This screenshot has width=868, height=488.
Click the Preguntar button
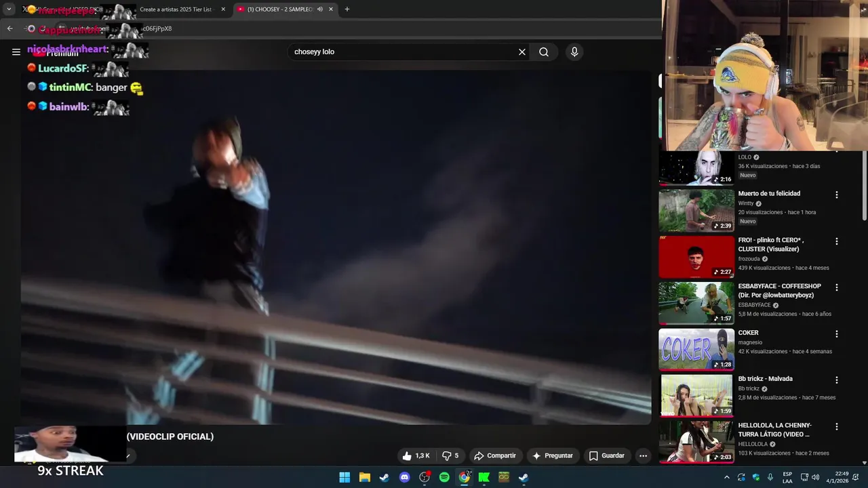tap(553, 455)
